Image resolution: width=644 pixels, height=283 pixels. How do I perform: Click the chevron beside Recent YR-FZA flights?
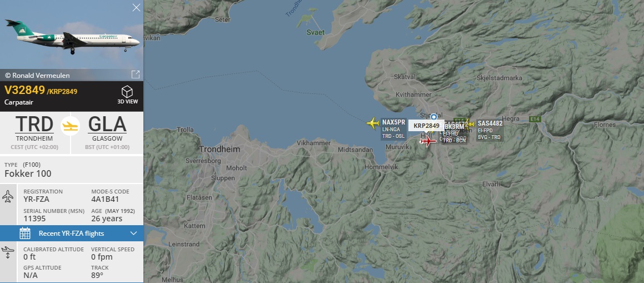point(133,234)
